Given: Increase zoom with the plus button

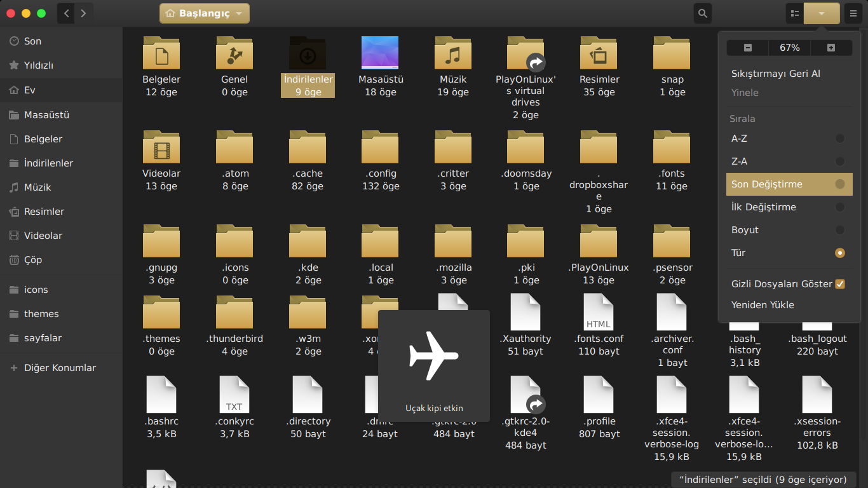Looking at the screenshot, I should [x=831, y=48].
